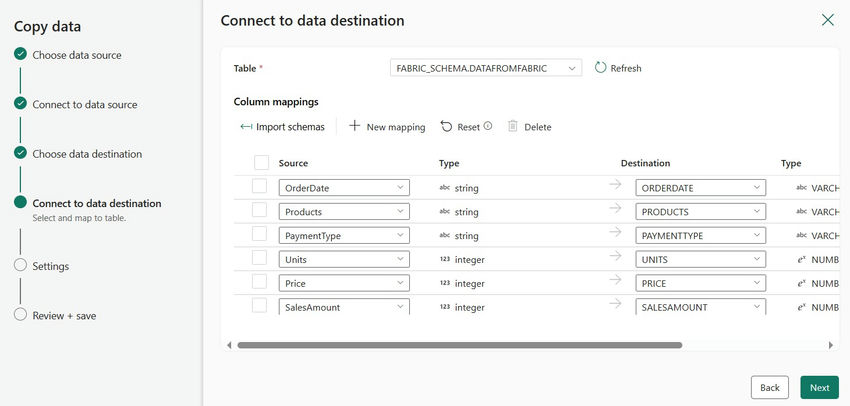Select the Units row checkbox

click(x=260, y=259)
